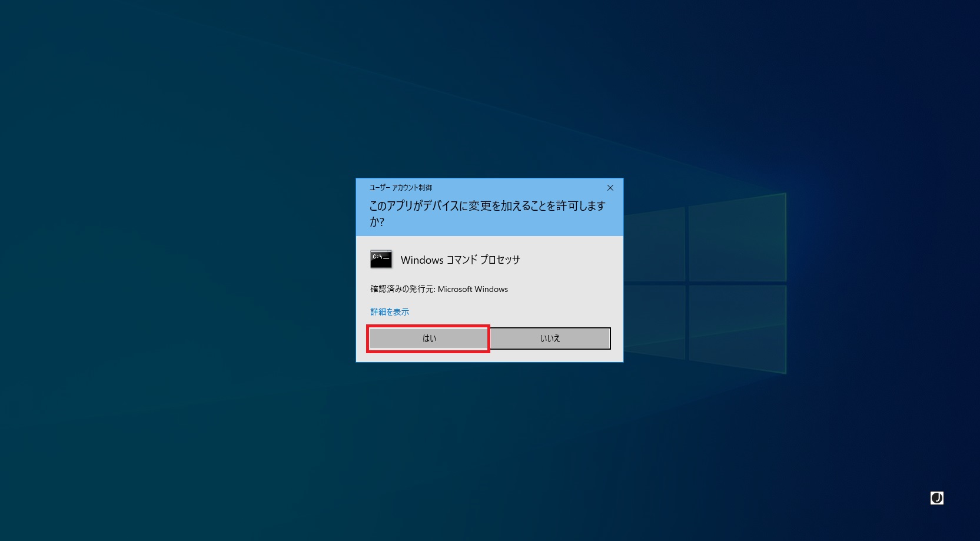Deny the request by clicking いいえ
This screenshot has width=980, height=541.
pyautogui.click(x=549, y=338)
